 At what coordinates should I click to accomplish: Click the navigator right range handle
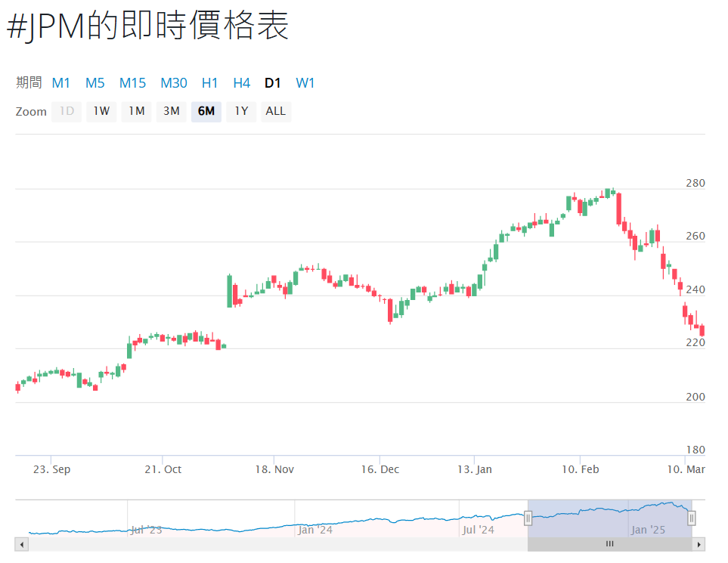691,518
